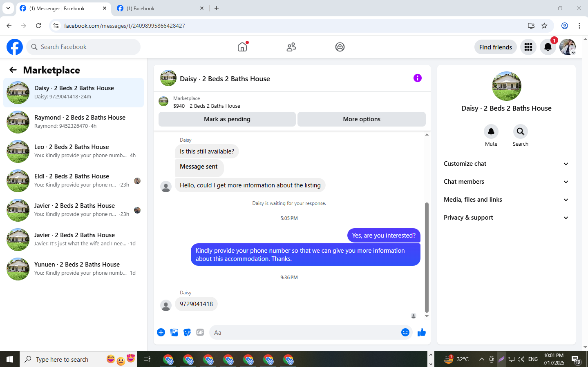Open Raymond conversation in list

74,122
